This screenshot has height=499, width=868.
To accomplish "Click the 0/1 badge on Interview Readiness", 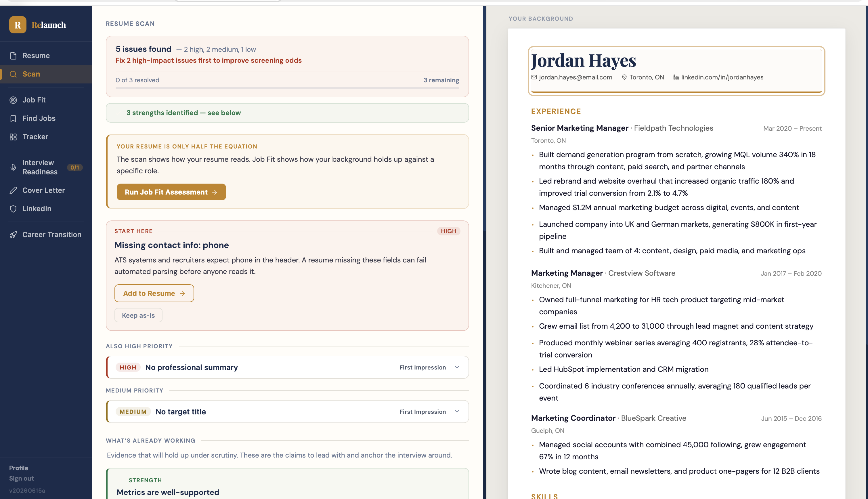I will coord(75,167).
